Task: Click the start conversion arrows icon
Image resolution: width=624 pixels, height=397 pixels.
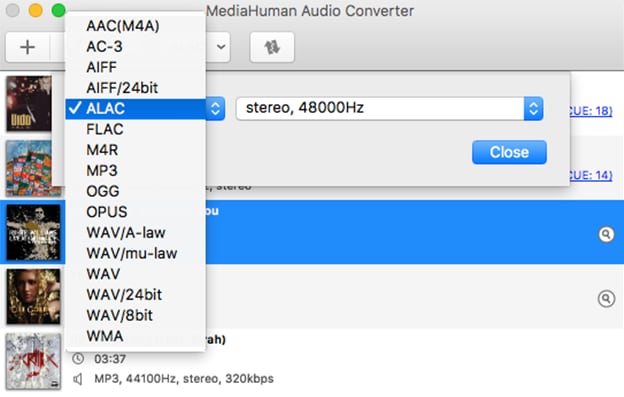Action: point(272,47)
